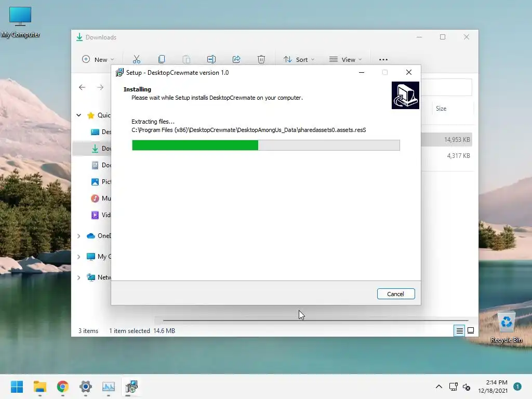This screenshot has width=532, height=399.
Task: Click the 3 items status text
Action: pos(88,331)
